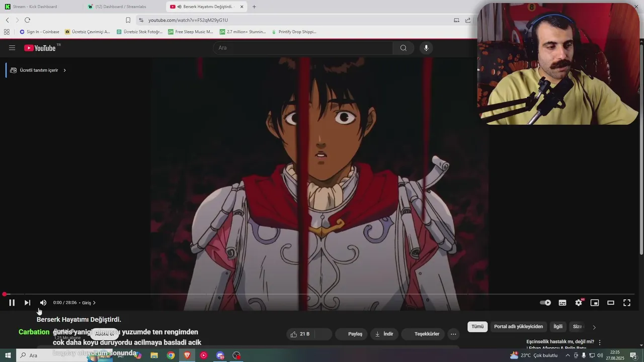This screenshot has width=644, height=362.
Task: Open the YouTube hamburger guide menu
Action: pos(12,48)
